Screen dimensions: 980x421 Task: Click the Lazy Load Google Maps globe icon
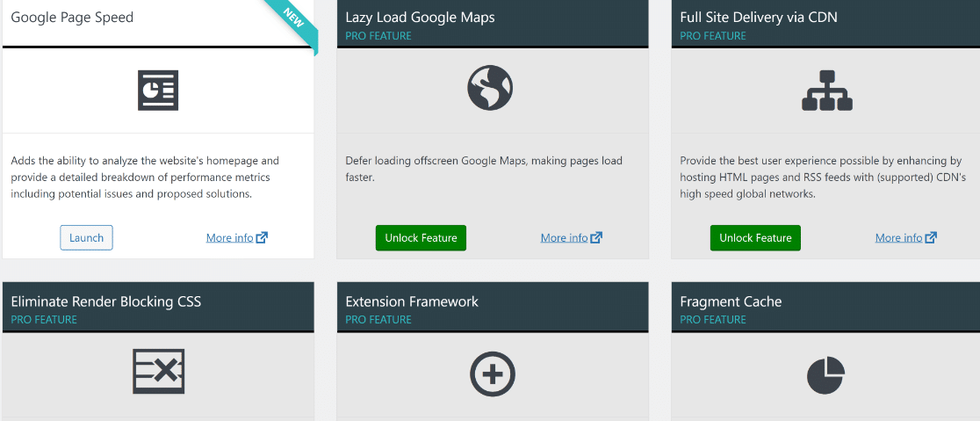click(490, 88)
